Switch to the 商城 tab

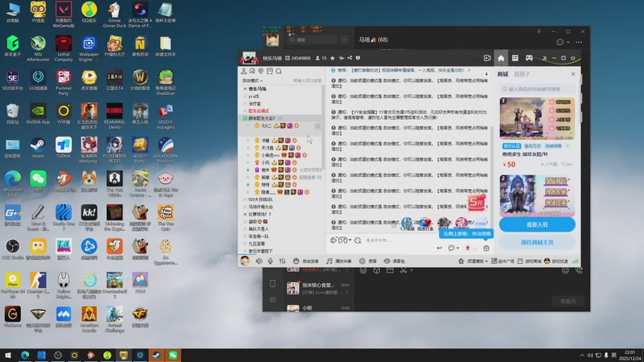(x=502, y=74)
